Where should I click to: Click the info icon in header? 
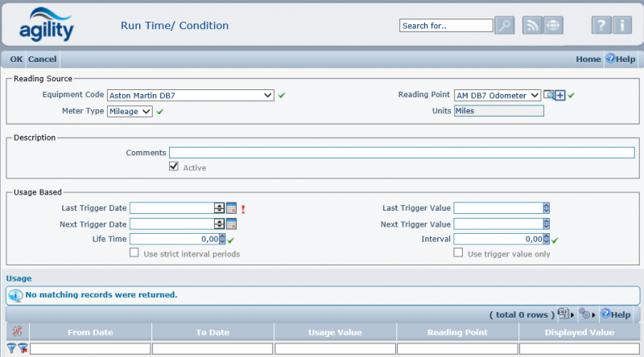click(x=621, y=26)
